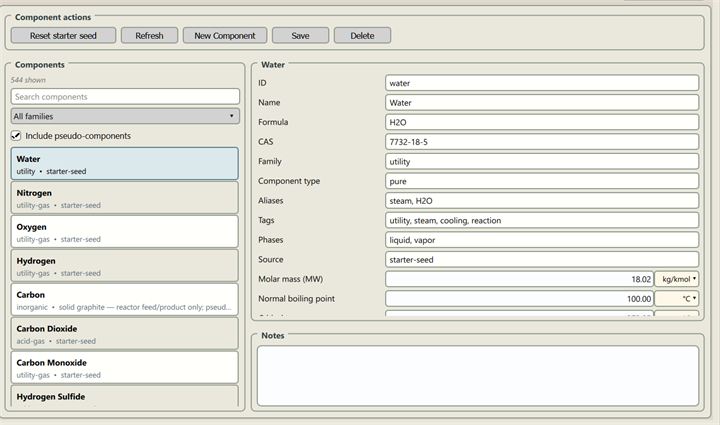The image size is (720, 425).
Task: Pick Carbon Dioxide from the list
Action: [x=124, y=334]
